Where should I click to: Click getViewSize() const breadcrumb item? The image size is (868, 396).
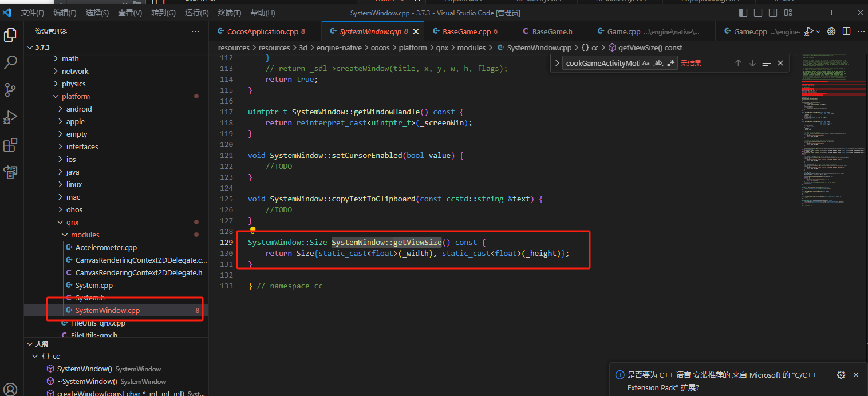[x=650, y=47]
